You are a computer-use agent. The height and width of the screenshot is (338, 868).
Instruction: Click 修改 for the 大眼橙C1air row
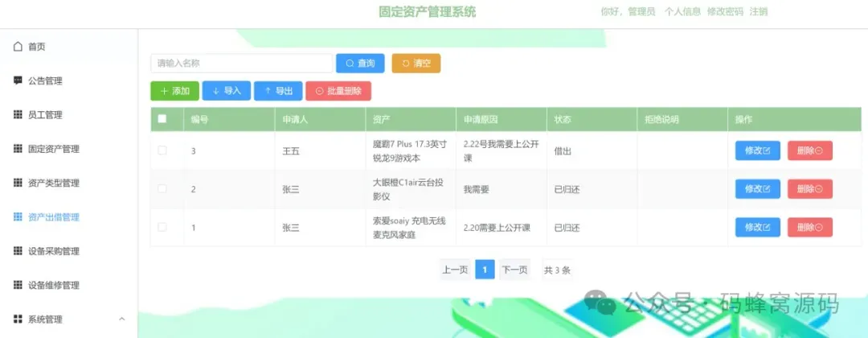pos(757,189)
